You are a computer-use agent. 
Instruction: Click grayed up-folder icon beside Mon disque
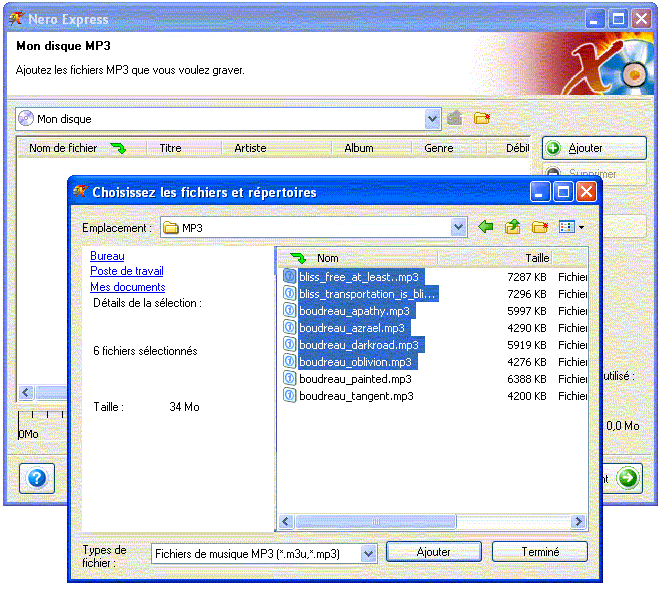454,118
